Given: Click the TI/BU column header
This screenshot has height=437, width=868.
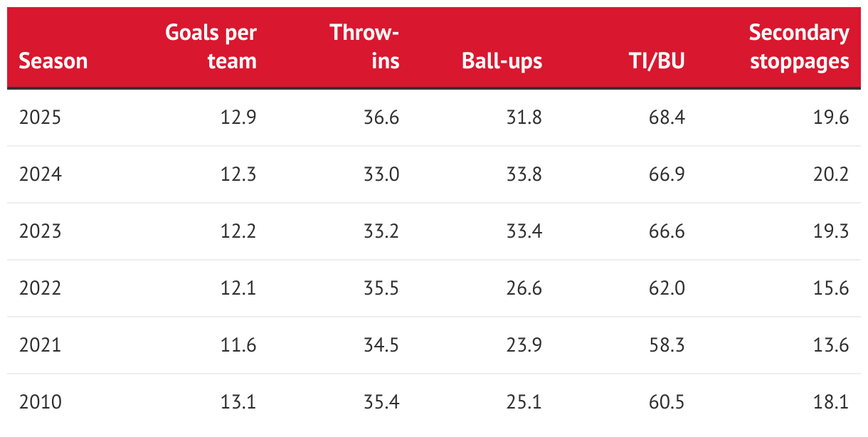Looking at the screenshot, I should [x=657, y=61].
